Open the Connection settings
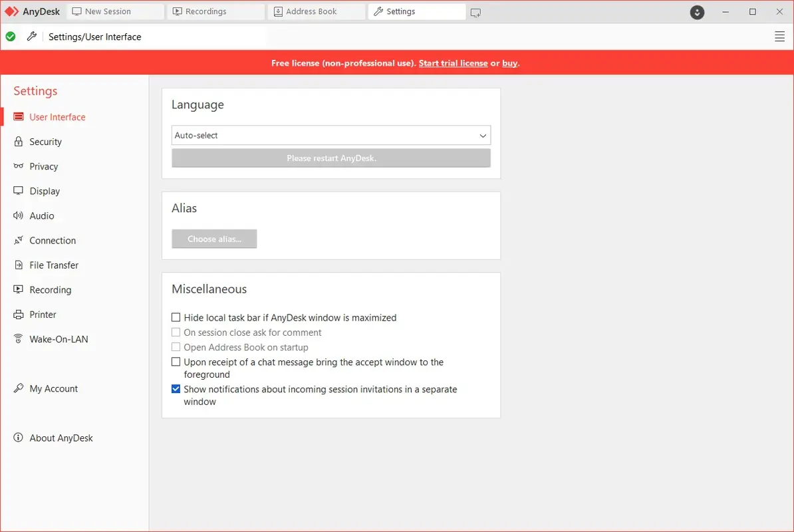794x532 pixels. tap(52, 240)
